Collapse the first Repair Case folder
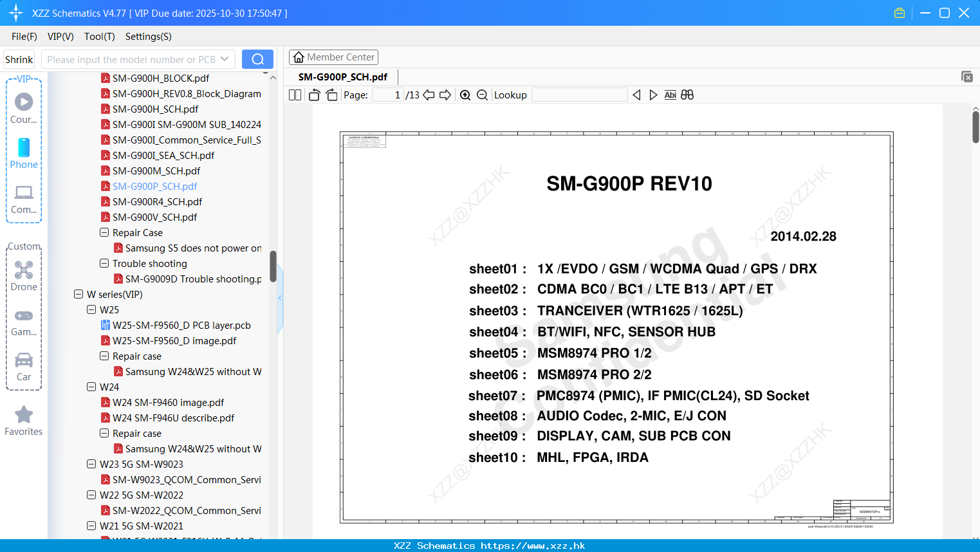Viewport: 980px width, 552px height. (x=104, y=232)
